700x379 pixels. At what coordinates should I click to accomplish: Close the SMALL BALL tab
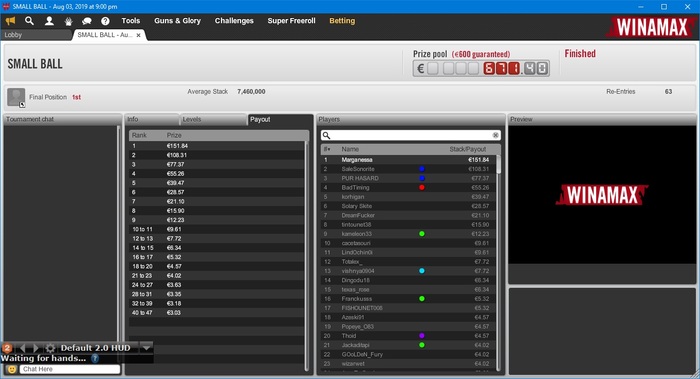click(x=138, y=35)
